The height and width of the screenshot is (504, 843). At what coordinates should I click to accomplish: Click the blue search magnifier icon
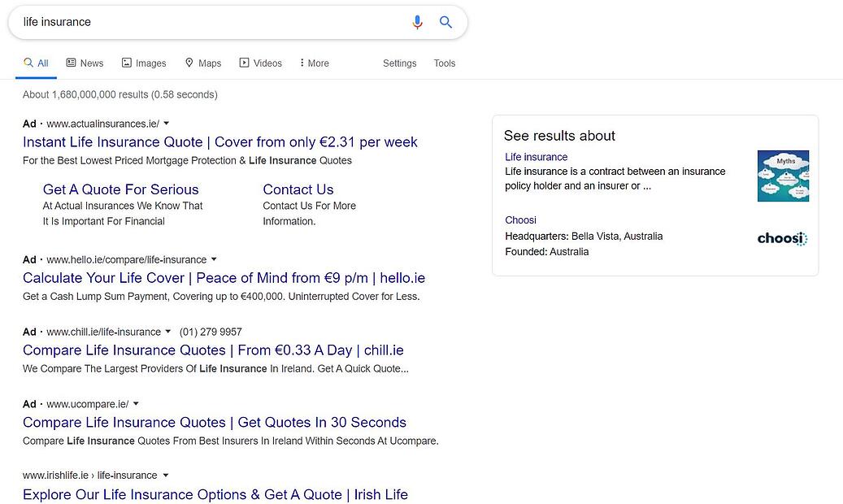coord(445,22)
